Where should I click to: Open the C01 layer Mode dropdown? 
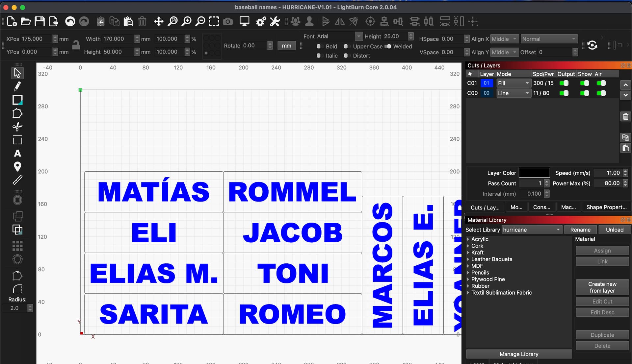(513, 83)
